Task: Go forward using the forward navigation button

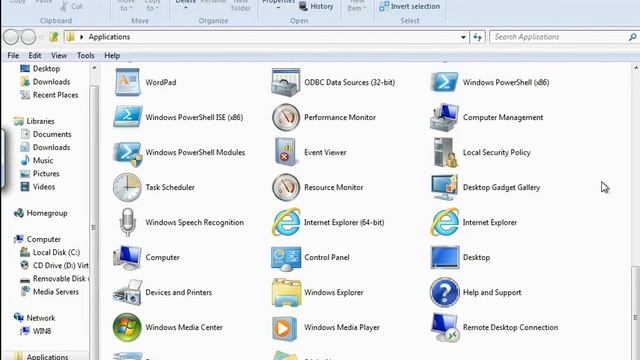Action: (x=28, y=37)
